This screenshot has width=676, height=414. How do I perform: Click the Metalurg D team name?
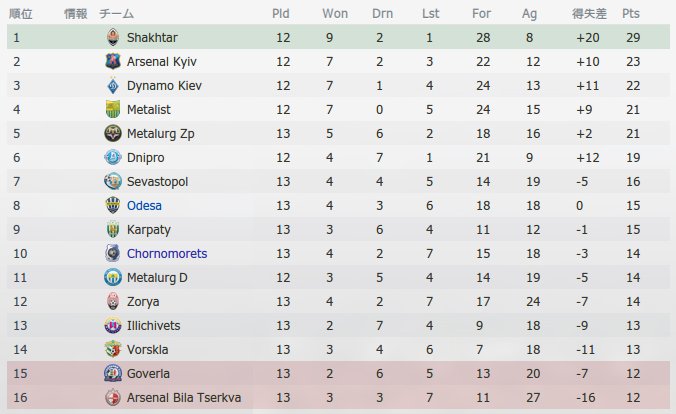click(157, 278)
